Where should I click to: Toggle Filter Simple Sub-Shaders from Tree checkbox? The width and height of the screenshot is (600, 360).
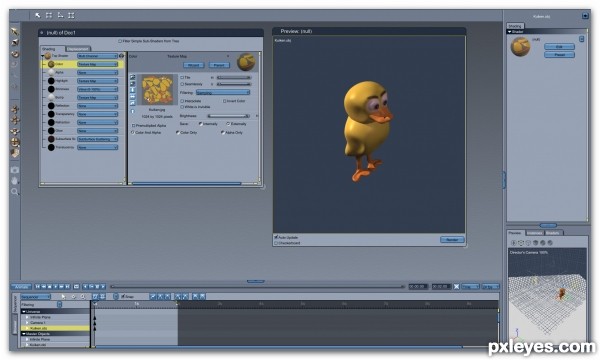(x=120, y=41)
